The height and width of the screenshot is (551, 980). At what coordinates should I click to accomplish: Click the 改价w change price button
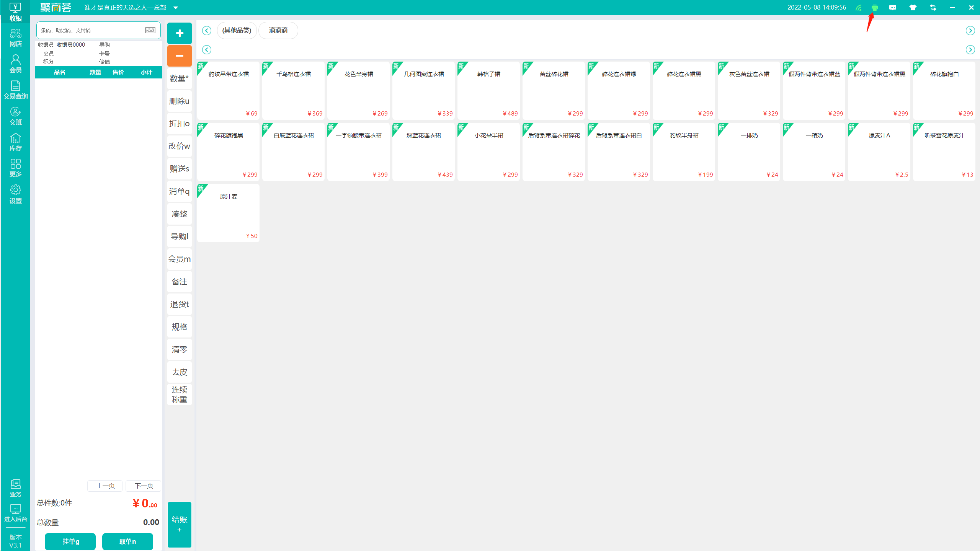click(179, 146)
